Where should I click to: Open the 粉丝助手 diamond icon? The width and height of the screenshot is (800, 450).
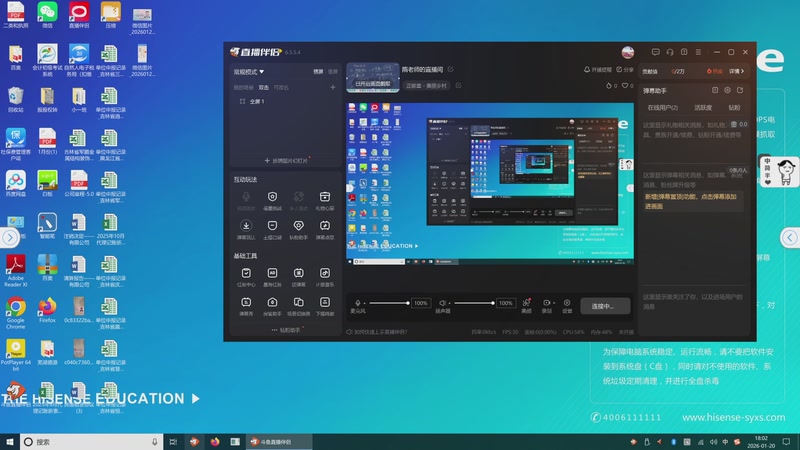coord(298,226)
